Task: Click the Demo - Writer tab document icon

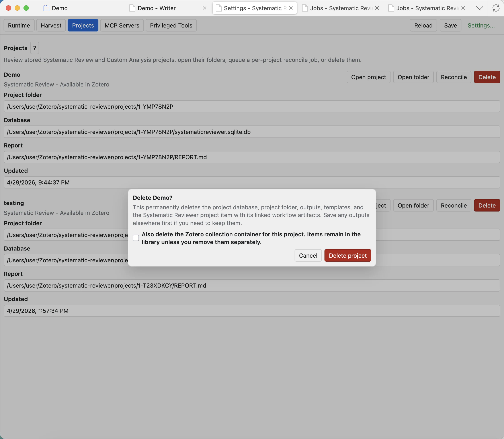Action: [132, 8]
